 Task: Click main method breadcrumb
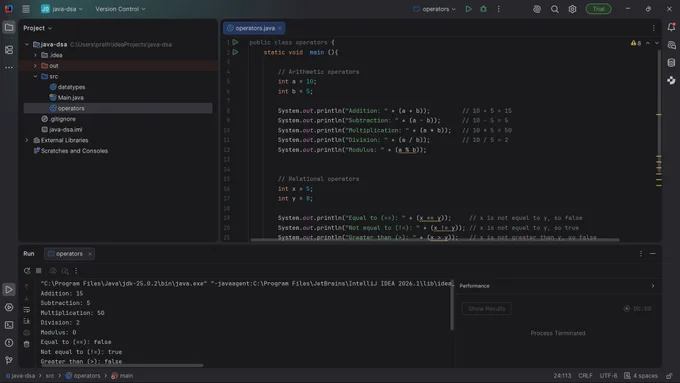(122, 376)
